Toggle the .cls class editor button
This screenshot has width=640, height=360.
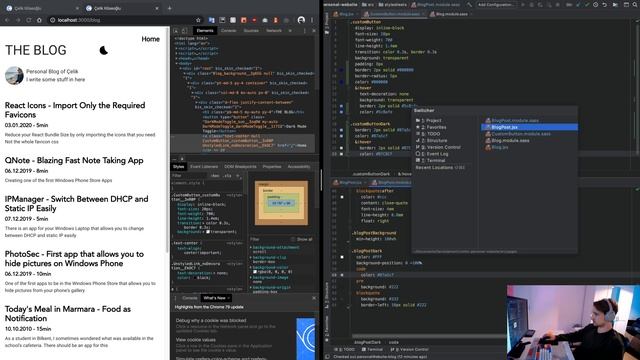[227, 176]
